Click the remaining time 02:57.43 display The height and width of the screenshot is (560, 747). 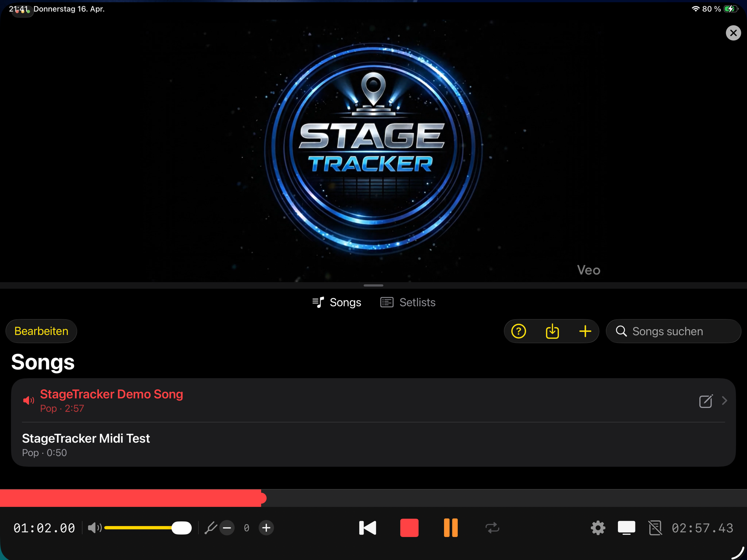tap(702, 528)
